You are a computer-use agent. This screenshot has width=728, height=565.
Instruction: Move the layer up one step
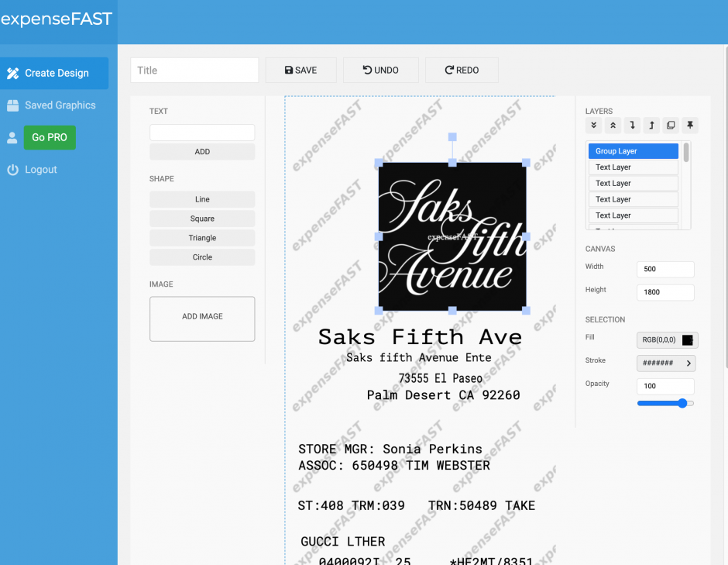click(651, 125)
